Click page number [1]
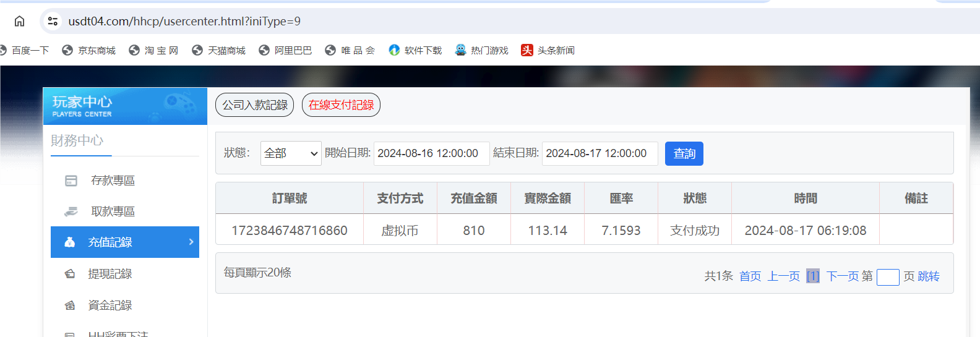This screenshot has height=337, width=980. click(813, 276)
